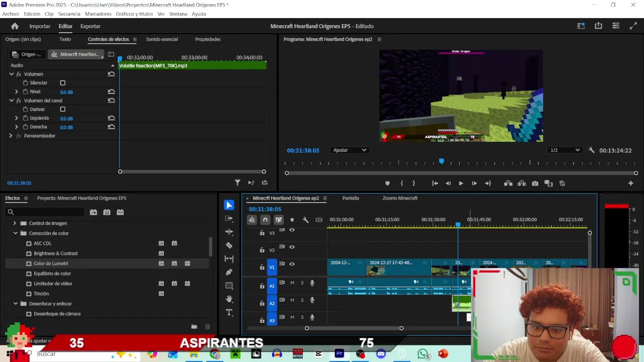Step back one frame
Image resolution: width=644 pixels, height=362 pixels.
(448, 184)
